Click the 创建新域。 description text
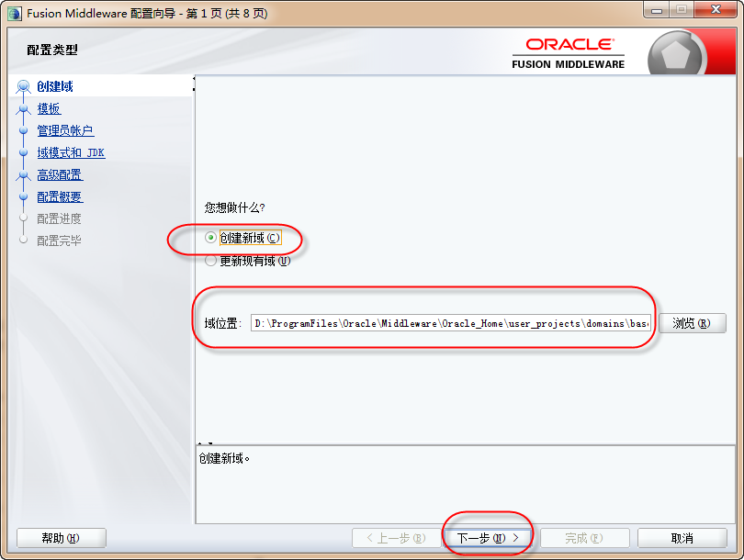This screenshot has width=744, height=560. 224,458
